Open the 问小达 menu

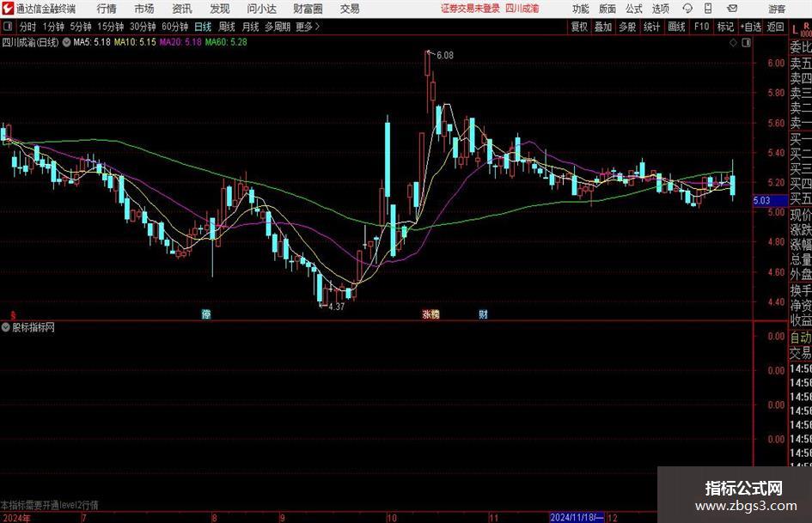[261, 9]
